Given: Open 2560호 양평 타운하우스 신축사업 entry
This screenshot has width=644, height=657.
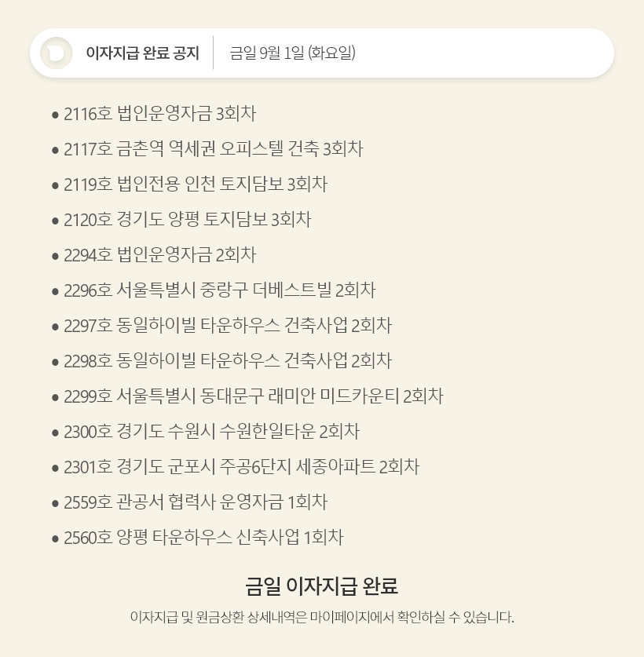Looking at the screenshot, I should click(x=203, y=537).
